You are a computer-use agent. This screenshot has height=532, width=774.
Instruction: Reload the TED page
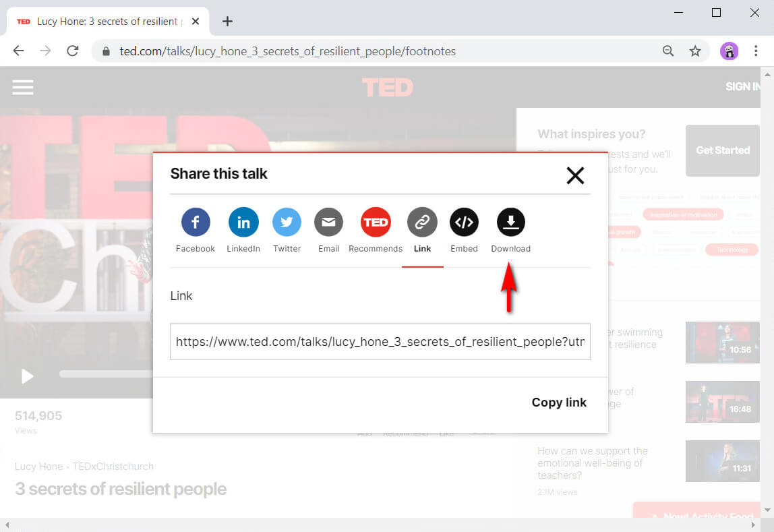tap(73, 51)
